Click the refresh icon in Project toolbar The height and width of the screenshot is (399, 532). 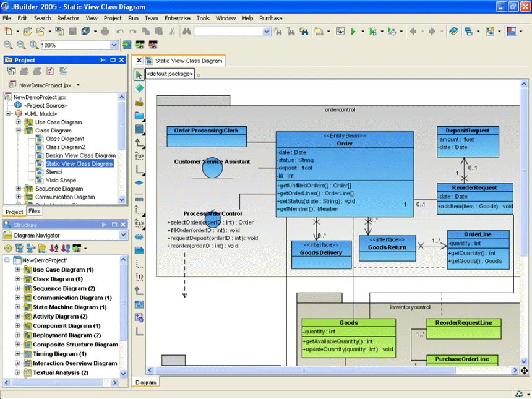click(50, 71)
